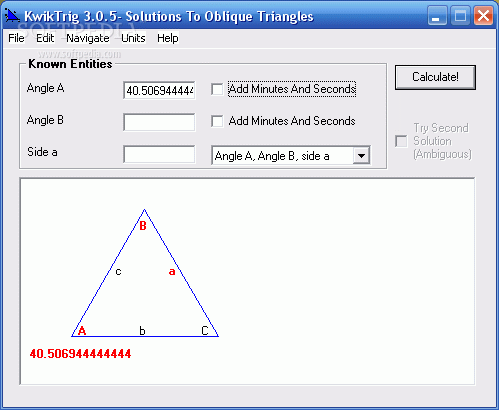Click the red 40.506944444444 result value

click(80, 354)
